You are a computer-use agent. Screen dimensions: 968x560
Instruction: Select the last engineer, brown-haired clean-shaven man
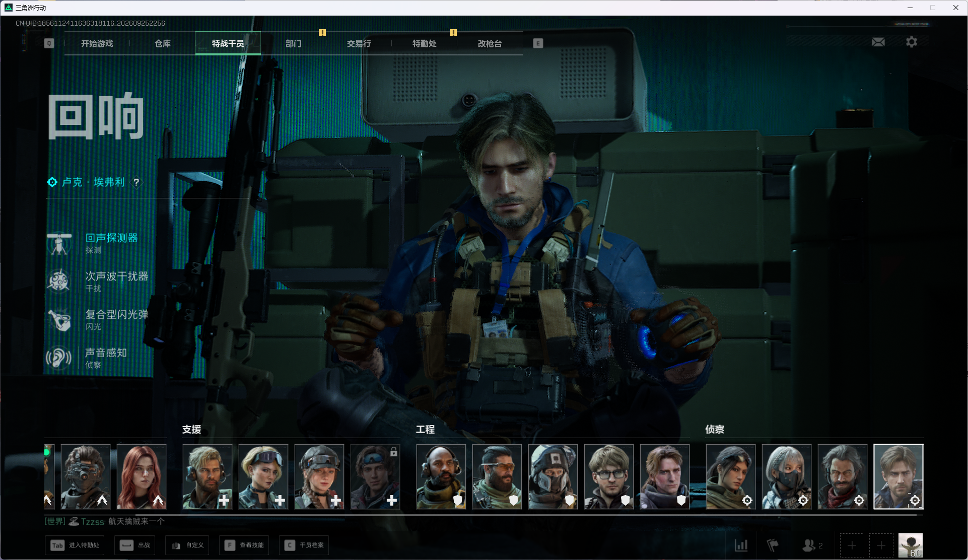click(665, 476)
